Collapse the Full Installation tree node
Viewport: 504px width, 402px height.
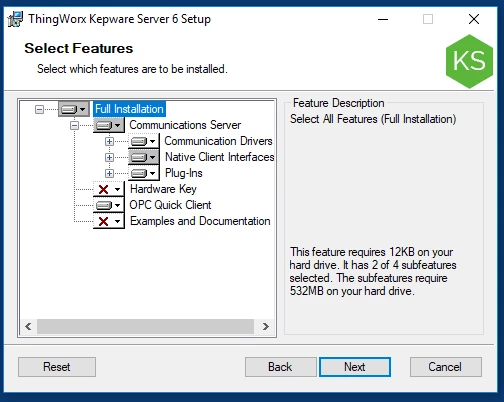point(39,109)
